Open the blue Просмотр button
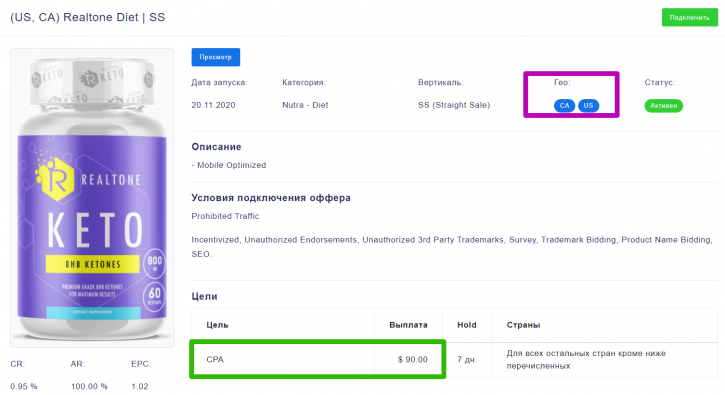The image size is (725, 395). (215, 57)
